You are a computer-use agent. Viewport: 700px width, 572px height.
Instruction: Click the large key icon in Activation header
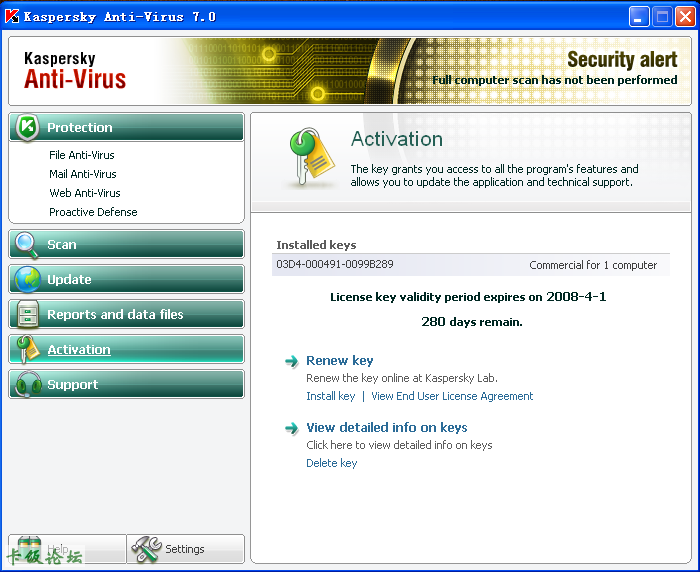pos(311,157)
